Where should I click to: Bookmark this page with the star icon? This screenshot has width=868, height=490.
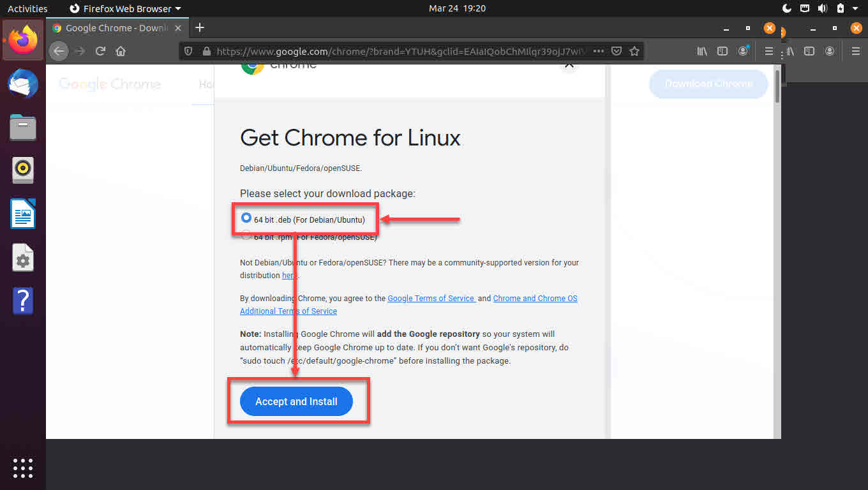[x=634, y=51]
